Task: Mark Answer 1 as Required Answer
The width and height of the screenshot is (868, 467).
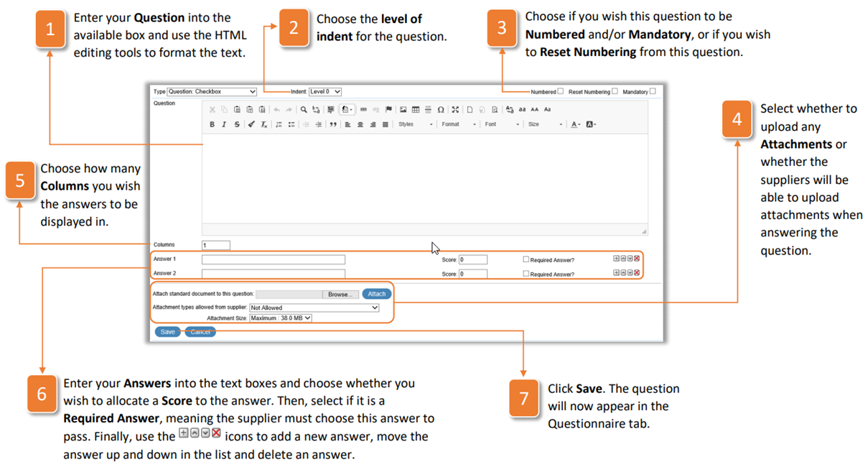Action: 526,259
